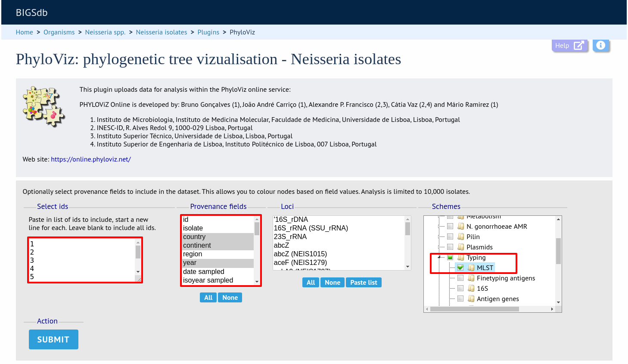Open the Neisseria spp. breadcrumb
The width and height of the screenshot is (628, 364).
106,32
